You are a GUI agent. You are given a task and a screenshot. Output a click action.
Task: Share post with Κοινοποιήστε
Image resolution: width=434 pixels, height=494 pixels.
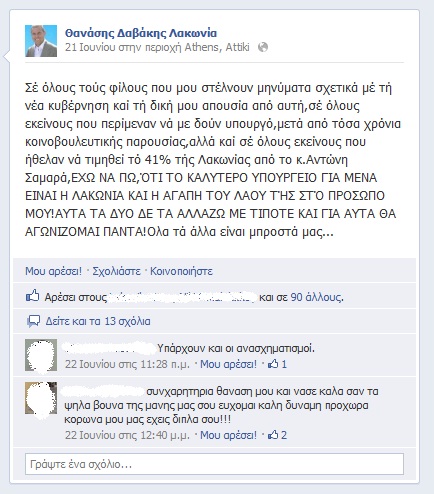pyautogui.click(x=181, y=271)
